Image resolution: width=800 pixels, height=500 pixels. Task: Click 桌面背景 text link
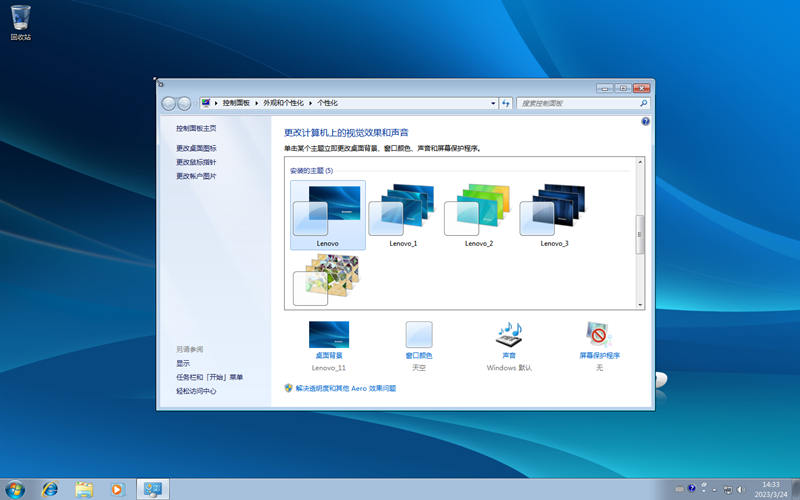(329, 355)
